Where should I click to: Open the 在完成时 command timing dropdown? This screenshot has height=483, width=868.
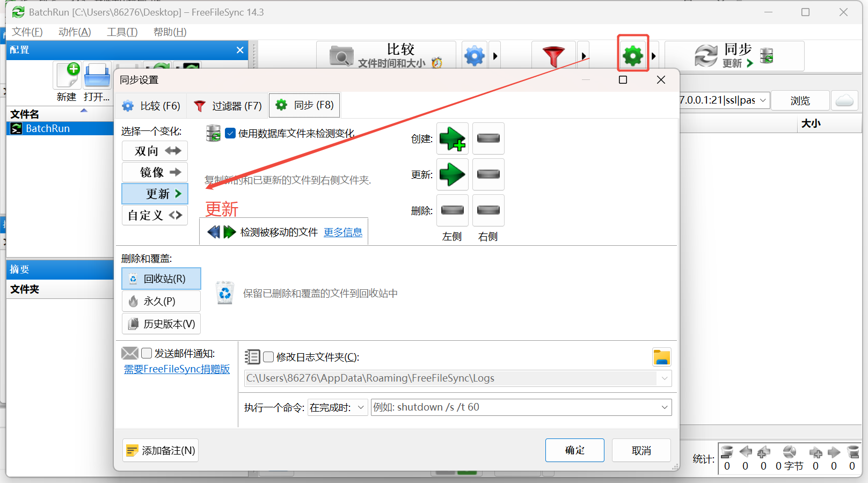338,407
